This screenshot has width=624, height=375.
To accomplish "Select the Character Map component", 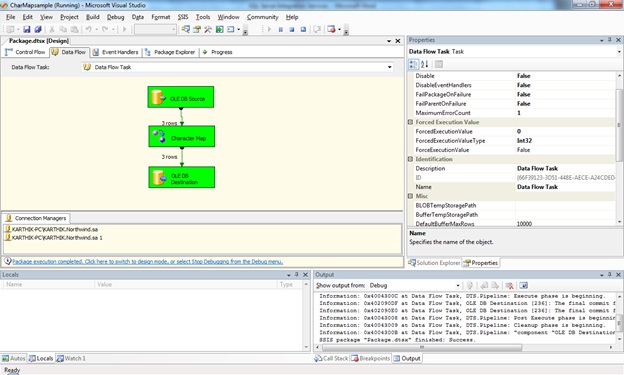I will pyautogui.click(x=181, y=137).
